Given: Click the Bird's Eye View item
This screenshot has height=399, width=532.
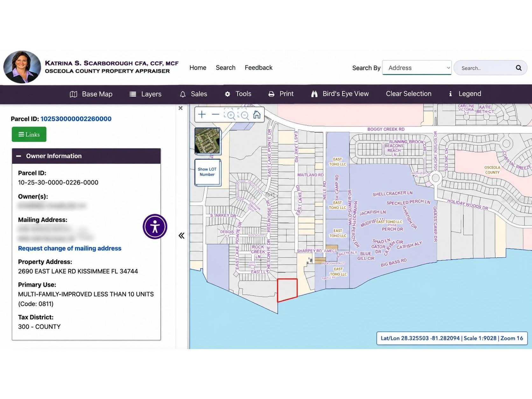Looking at the screenshot, I should click(x=340, y=94).
